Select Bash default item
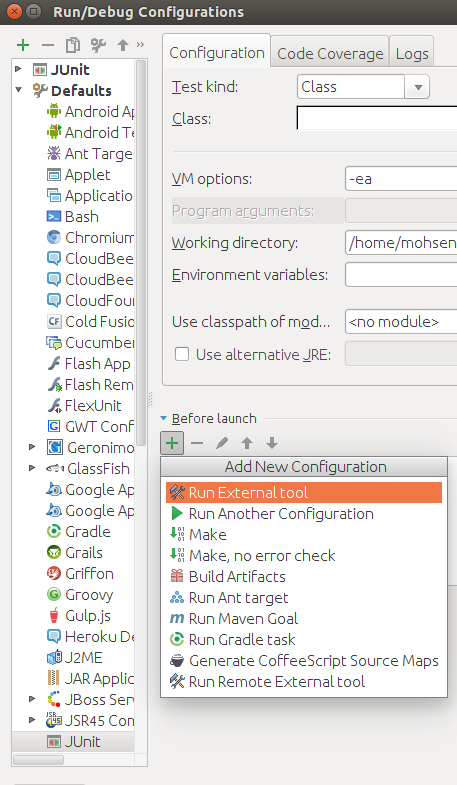 [x=73, y=217]
